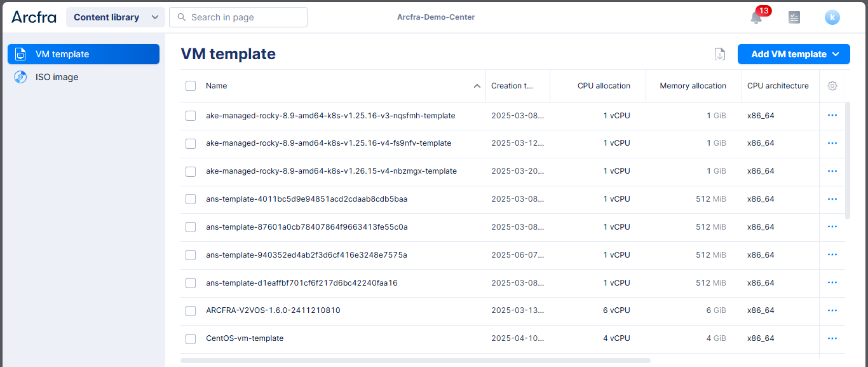Open ans-template-940352ed4ab2f3d6cf416e3248e7575a template
Screen dimensions: 868x367
[306, 255]
